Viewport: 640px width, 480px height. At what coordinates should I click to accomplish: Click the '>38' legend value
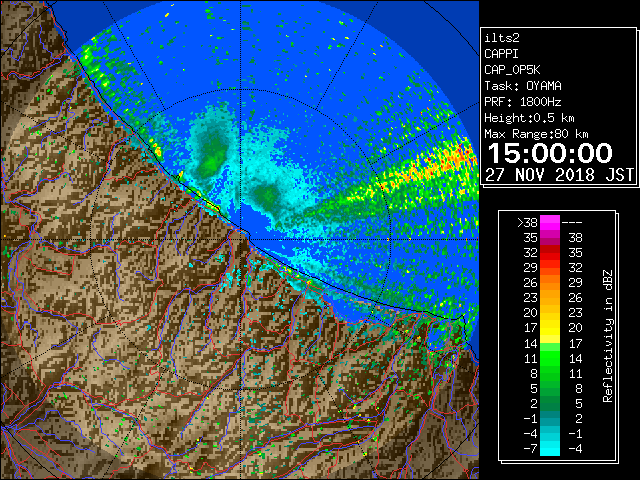click(527, 223)
